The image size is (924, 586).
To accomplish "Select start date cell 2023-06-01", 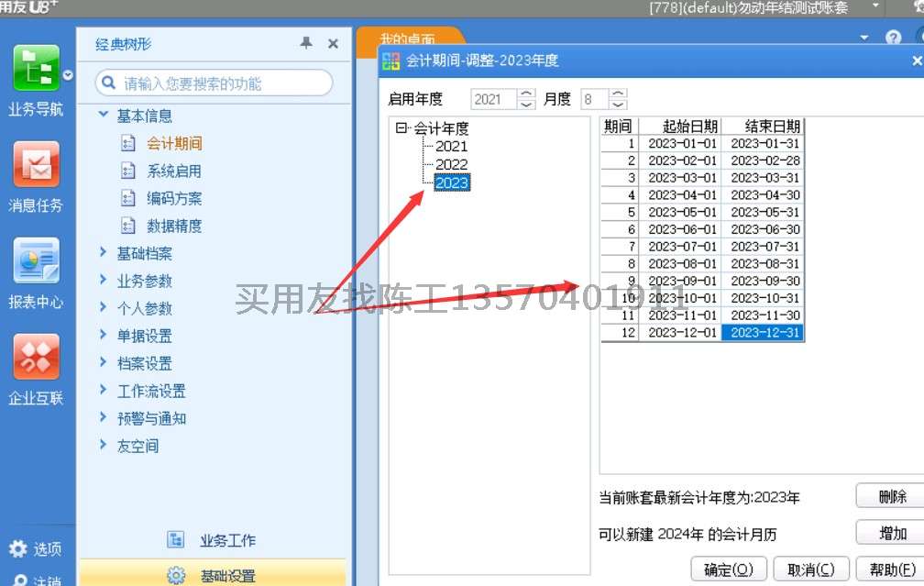I will tap(680, 229).
